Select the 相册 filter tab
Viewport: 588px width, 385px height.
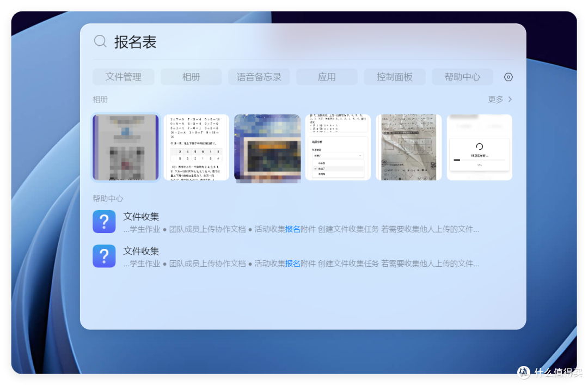tap(191, 77)
